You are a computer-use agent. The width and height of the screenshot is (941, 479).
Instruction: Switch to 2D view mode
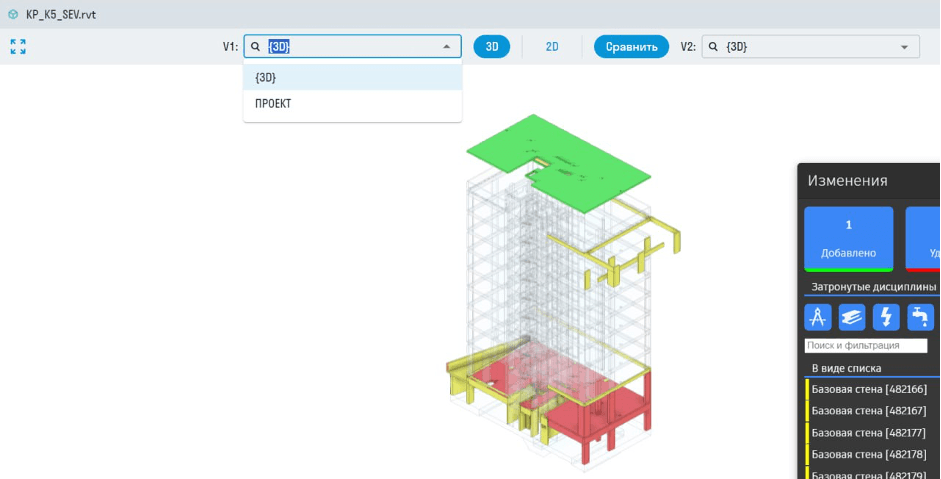tap(552, 47)
